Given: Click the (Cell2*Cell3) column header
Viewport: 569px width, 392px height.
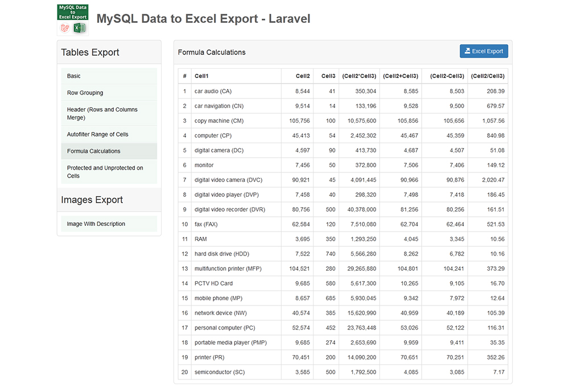Looking at the screenshot, I should (x=357, y=76).
